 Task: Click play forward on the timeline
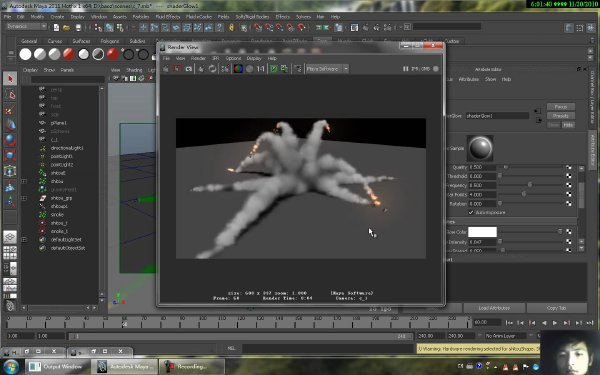click(555, 323)
